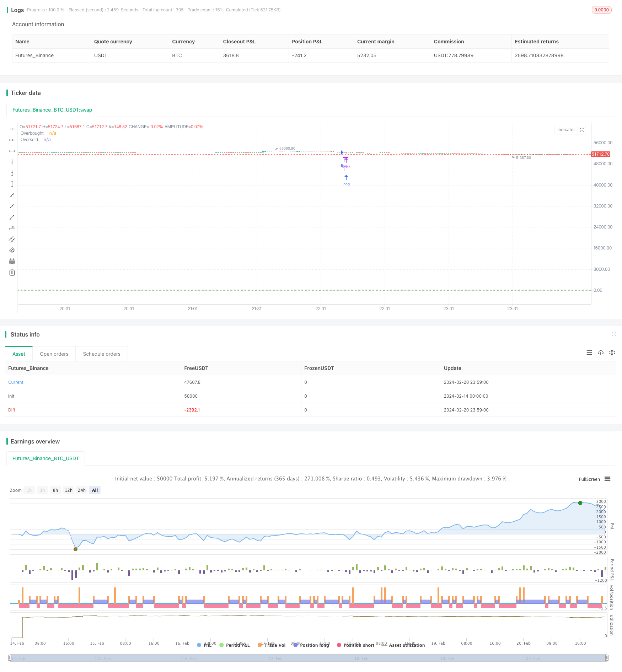The image size is (622, 672).
Task: Click the Futures_Binance name cell
Action: click(x=34, y=55)
